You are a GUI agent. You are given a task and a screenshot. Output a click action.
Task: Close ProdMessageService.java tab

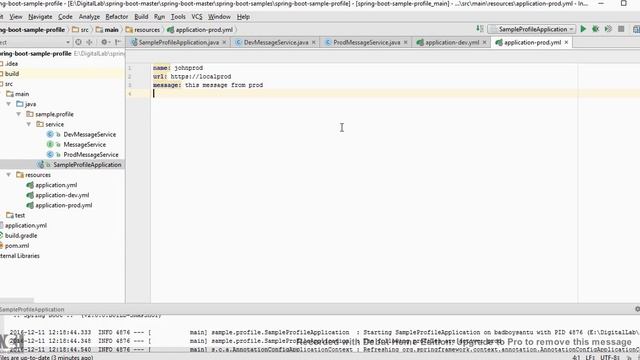[405, 42]
